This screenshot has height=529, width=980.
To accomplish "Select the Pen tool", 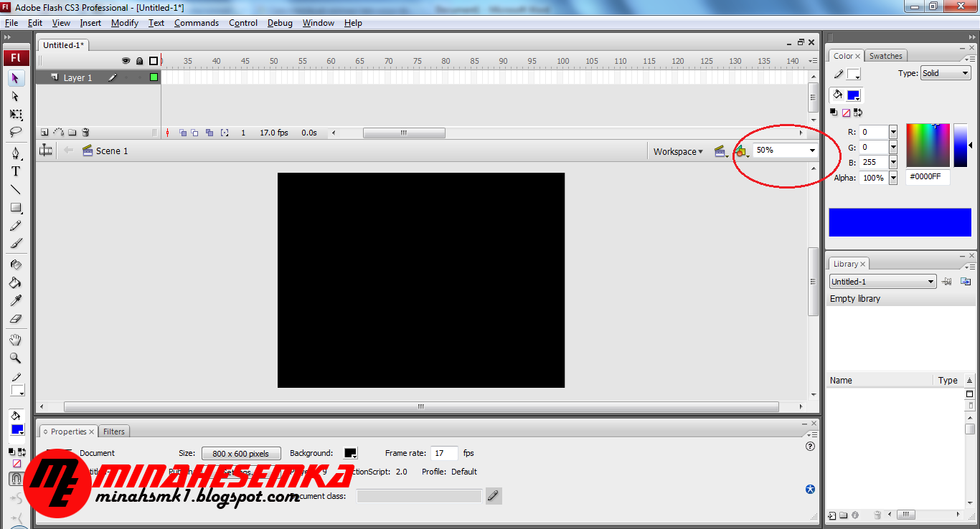I will [16, 153].
